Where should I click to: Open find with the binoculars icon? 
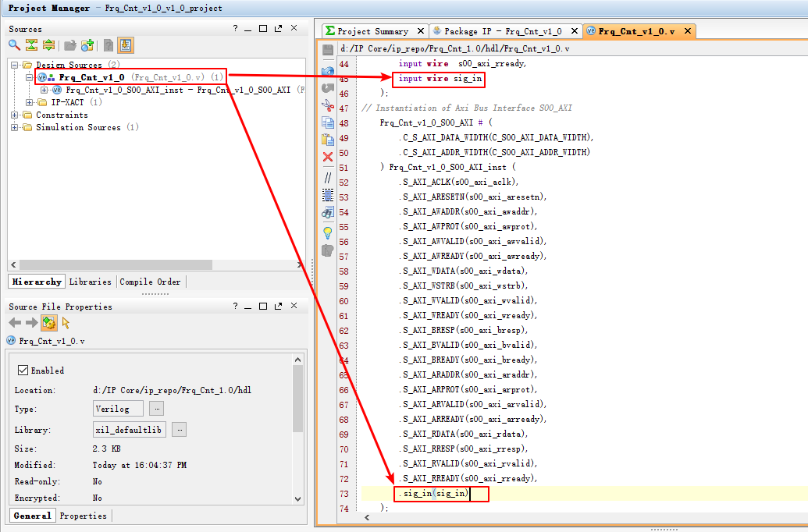click(328, 212)
